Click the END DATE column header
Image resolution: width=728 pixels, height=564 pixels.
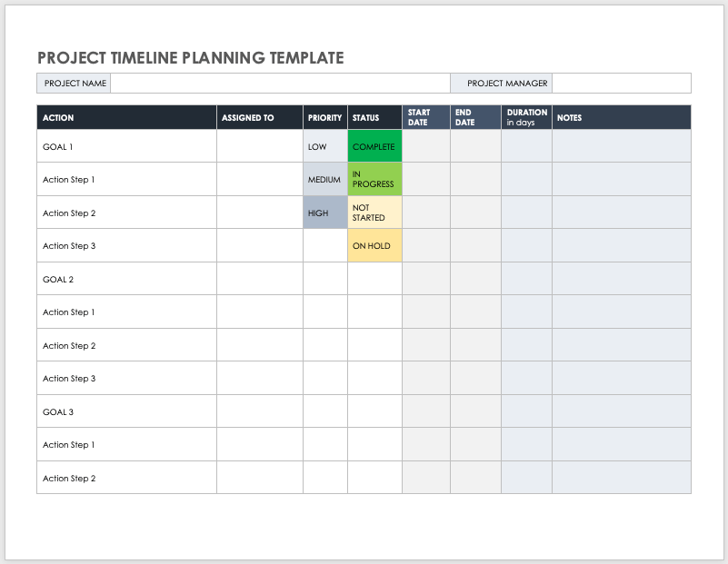475,118
